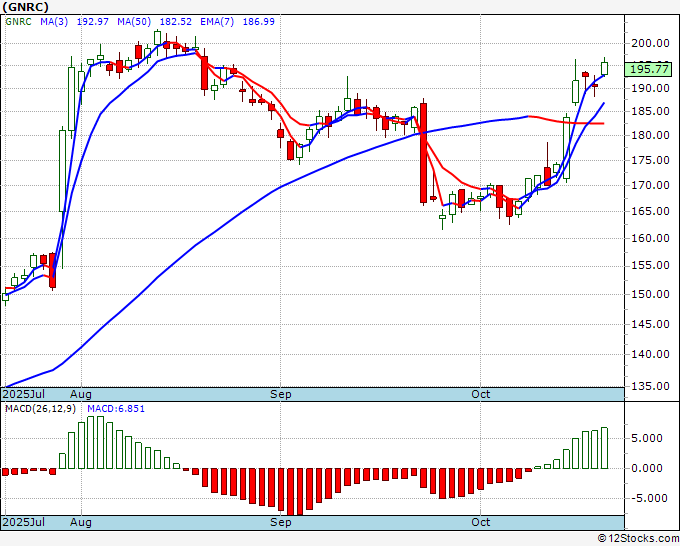Click 2025Jul on the MACD panel axis

click(23, 522)
